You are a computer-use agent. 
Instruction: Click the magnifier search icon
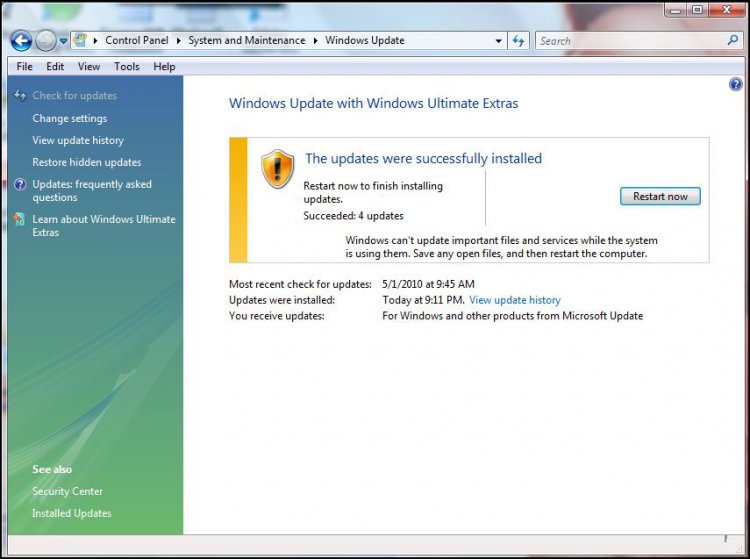click(733, 41)
